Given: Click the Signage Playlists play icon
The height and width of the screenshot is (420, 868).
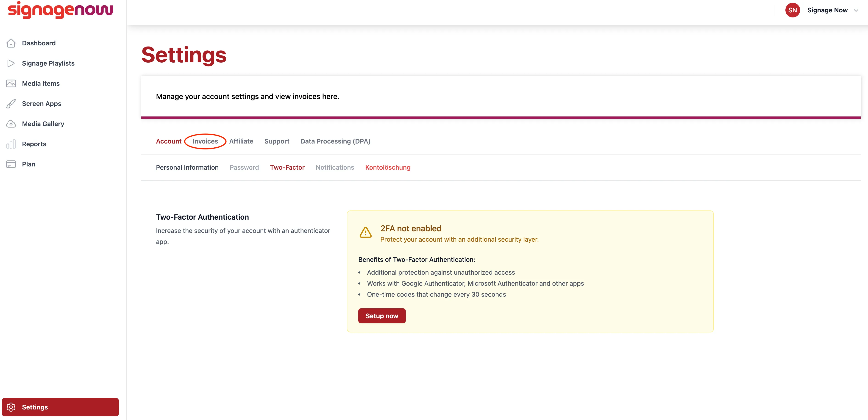Looking at the screenshot, I should point(11,63).
